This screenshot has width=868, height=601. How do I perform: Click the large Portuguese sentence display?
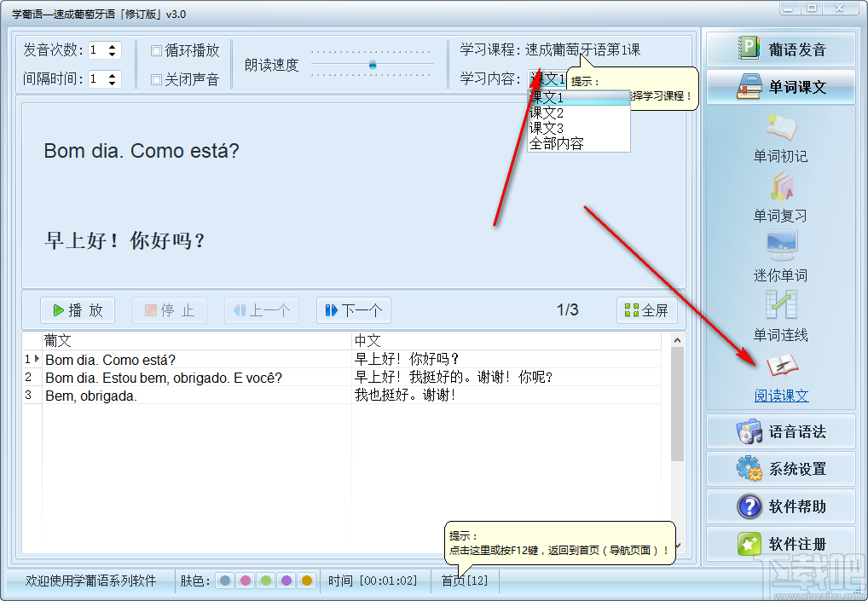(142, 151)
